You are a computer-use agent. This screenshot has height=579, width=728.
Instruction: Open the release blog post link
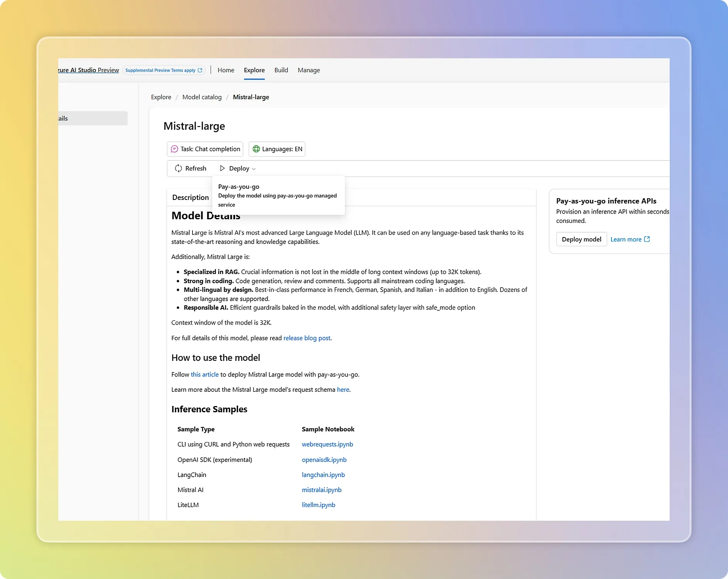307,338
